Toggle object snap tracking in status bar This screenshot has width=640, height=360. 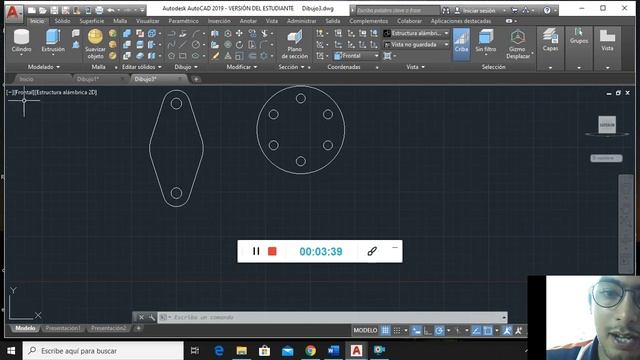click(x=476, y=330)
